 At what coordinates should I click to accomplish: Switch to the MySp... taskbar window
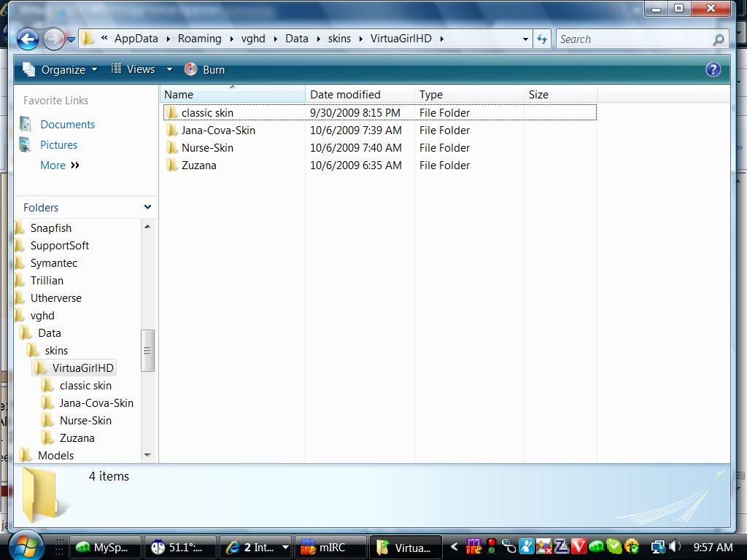click(x=105, y=548)
